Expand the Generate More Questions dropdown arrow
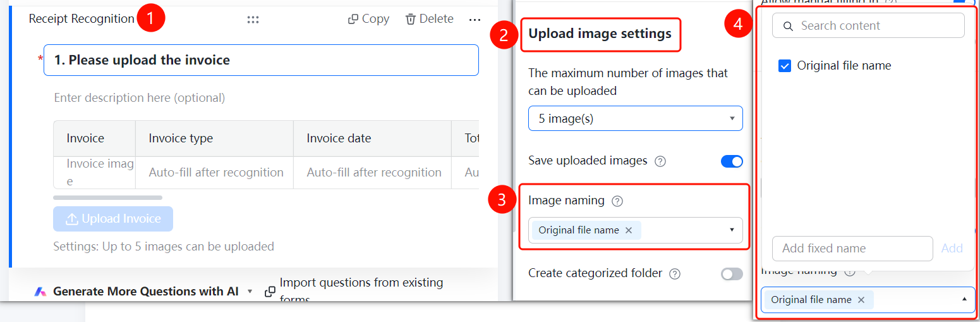 tap(250, 292)
